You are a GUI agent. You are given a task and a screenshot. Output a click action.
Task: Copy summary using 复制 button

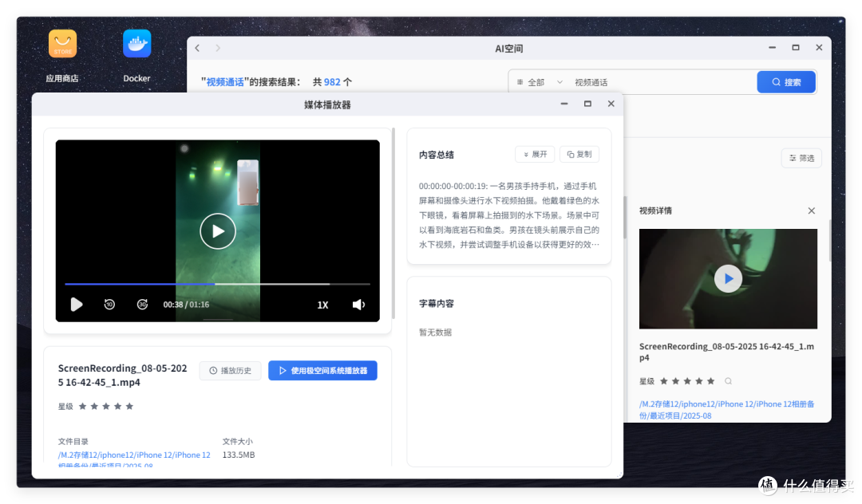pos(579,154)
